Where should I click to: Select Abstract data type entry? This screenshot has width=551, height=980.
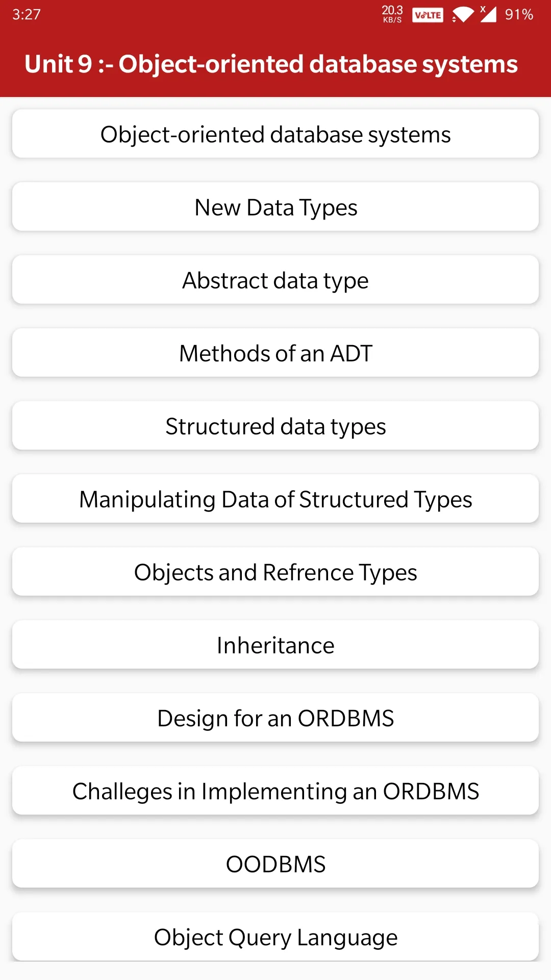point(275,280)
